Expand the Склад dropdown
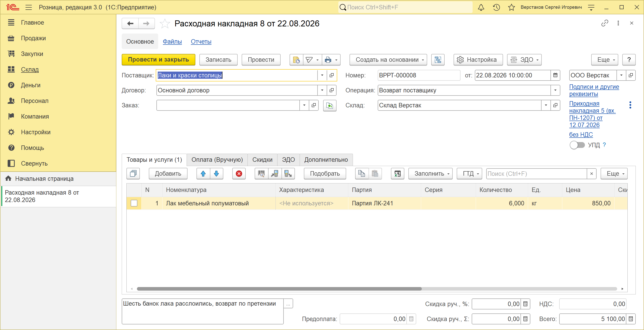 click(546, 105)
